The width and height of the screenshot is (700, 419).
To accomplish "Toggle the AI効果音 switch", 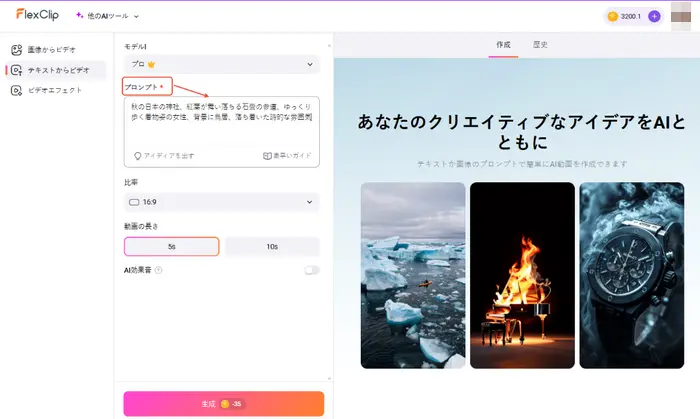I will pyautogui.click(x=312, y=270).
